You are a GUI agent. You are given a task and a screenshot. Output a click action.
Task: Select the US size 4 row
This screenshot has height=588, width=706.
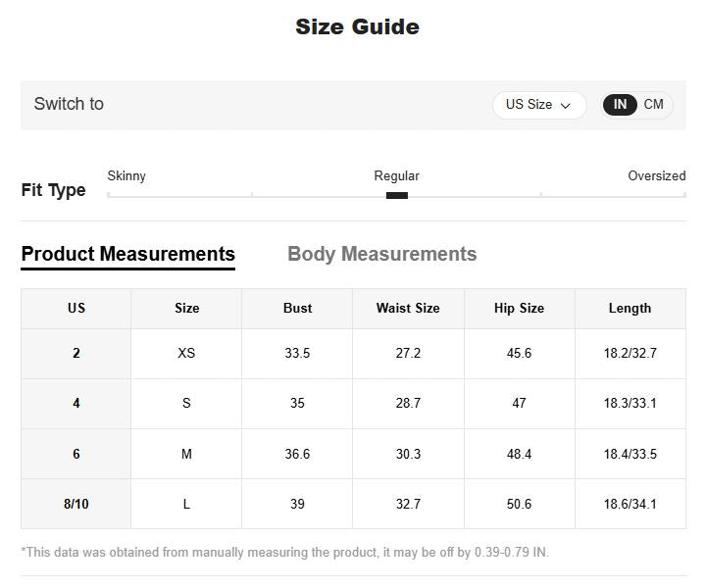(76, 403)
